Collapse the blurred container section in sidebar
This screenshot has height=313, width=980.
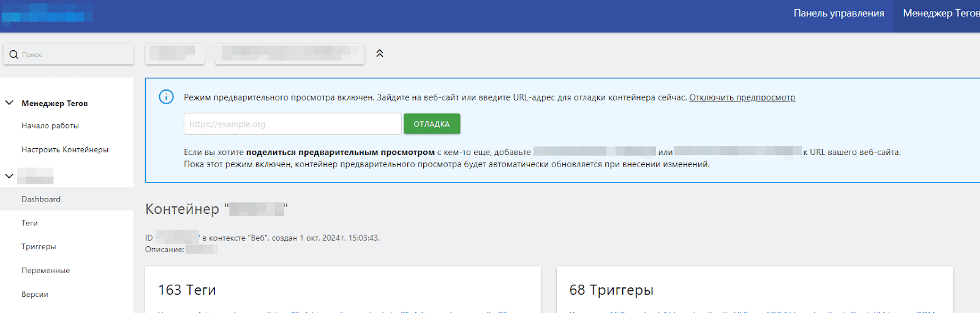point(9,176)
